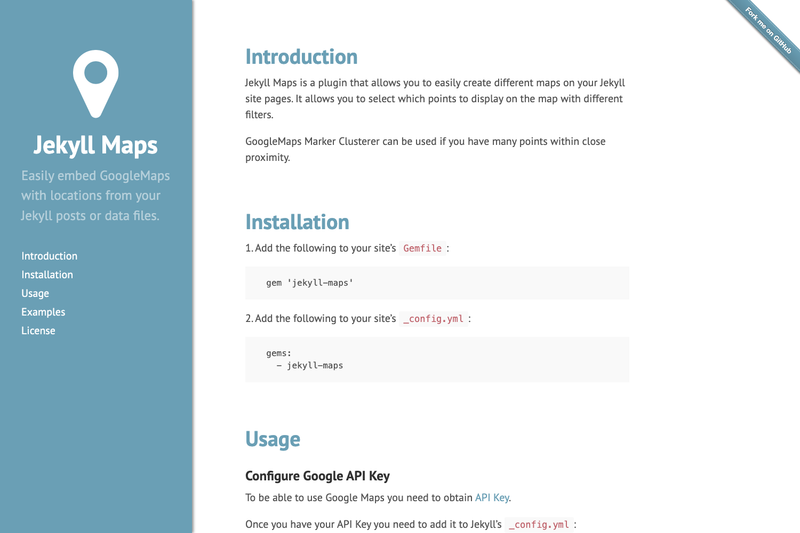Screen dimensions: 800x533
Task: Click the Jekyll Maps site title
Action: (95, 145)
